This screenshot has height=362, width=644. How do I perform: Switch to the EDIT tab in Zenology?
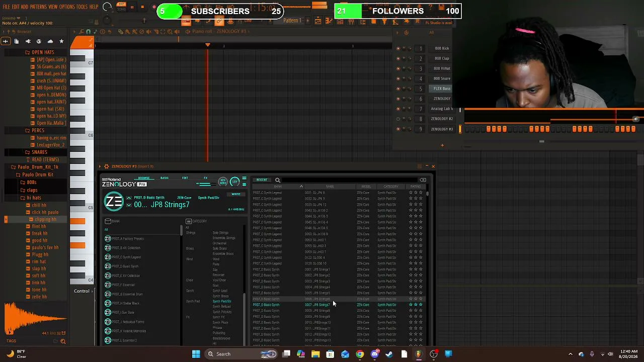(x=185, y=178)
